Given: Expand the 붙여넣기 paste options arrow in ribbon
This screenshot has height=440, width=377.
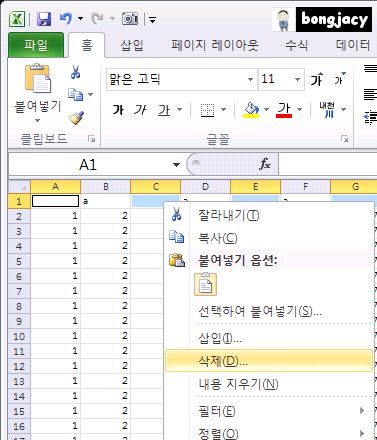Looking at the screenshot, I should pyautogui.click(x=37, y=121).
